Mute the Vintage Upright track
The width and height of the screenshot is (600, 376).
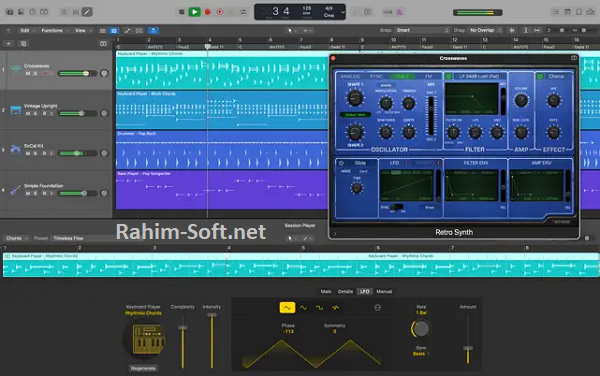(28, 114)
